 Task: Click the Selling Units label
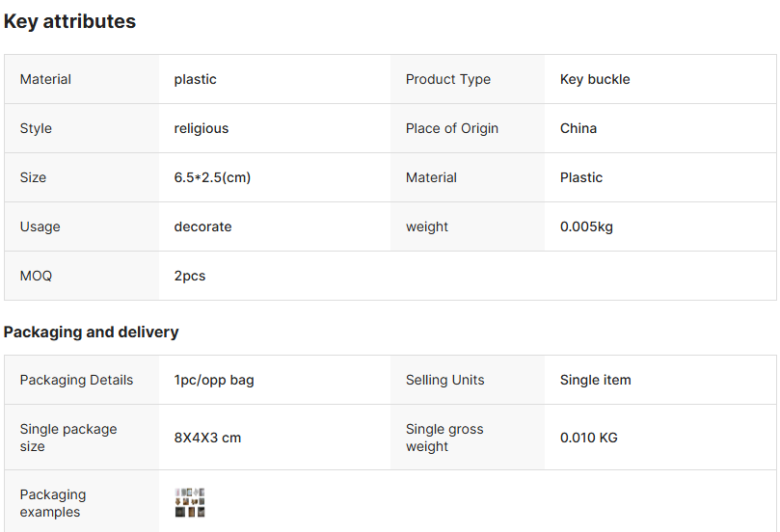click(x=445, y=380)
